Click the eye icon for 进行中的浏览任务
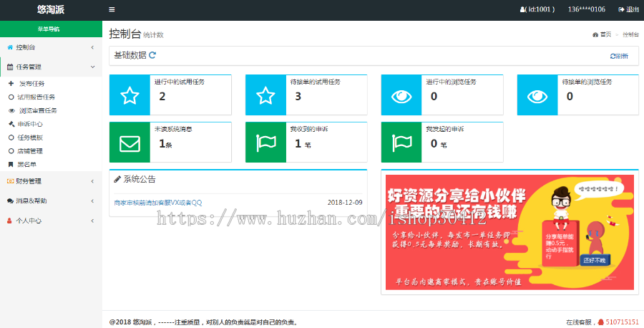Image resolution: width=644 pixels, height=328 pixels. 401,95
